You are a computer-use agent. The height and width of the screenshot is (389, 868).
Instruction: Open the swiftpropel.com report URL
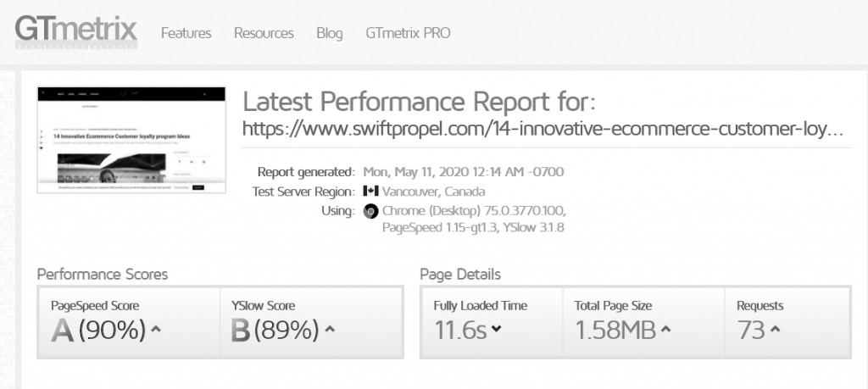point(542,129)
